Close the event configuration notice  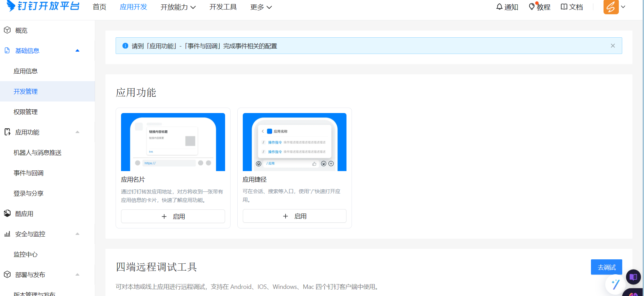(x=613, y=46)
